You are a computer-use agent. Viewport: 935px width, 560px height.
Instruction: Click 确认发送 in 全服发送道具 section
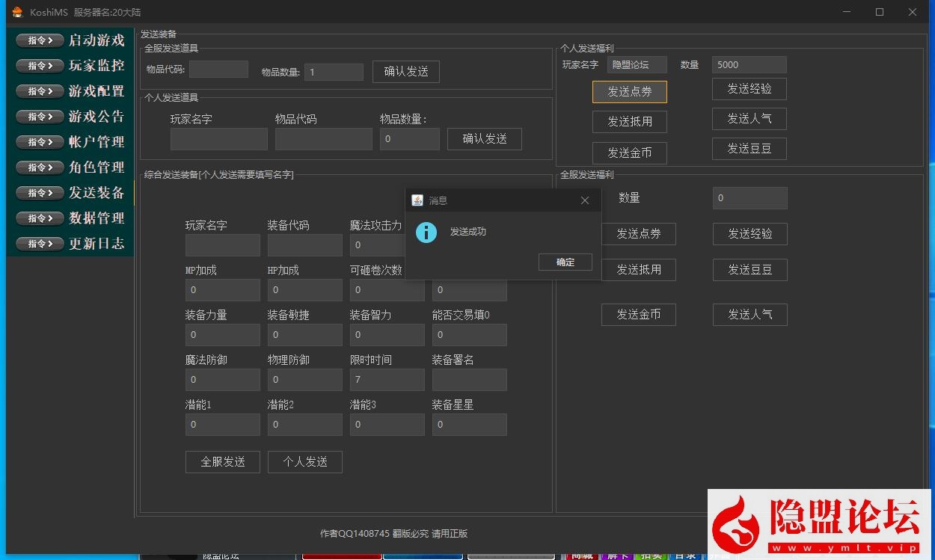[406, 72]
